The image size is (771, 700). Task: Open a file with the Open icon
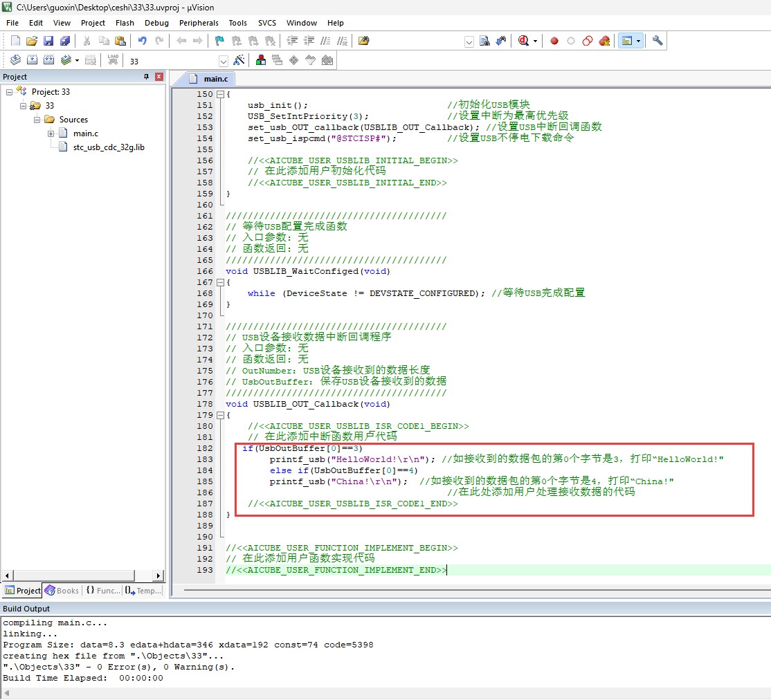31,41
